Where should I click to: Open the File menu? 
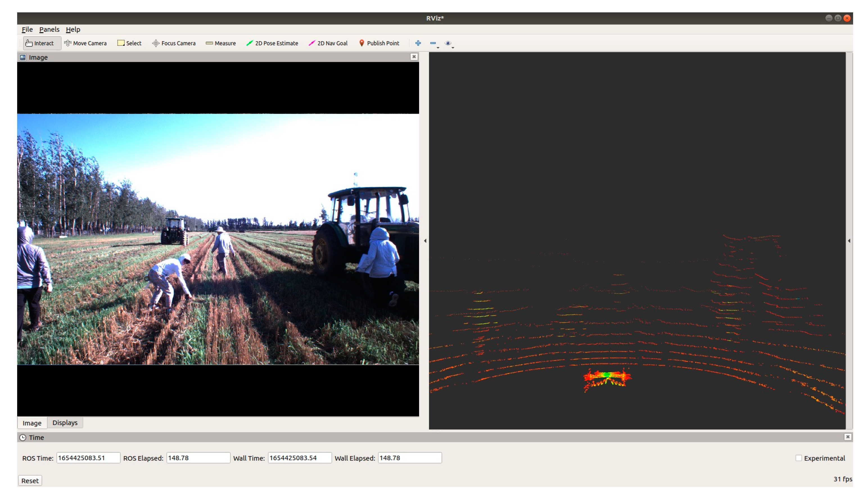[x=27, y=29]
